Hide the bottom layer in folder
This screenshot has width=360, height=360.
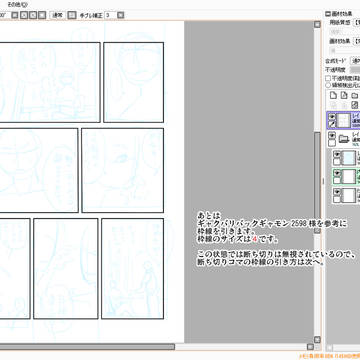(x=337, y=192)
